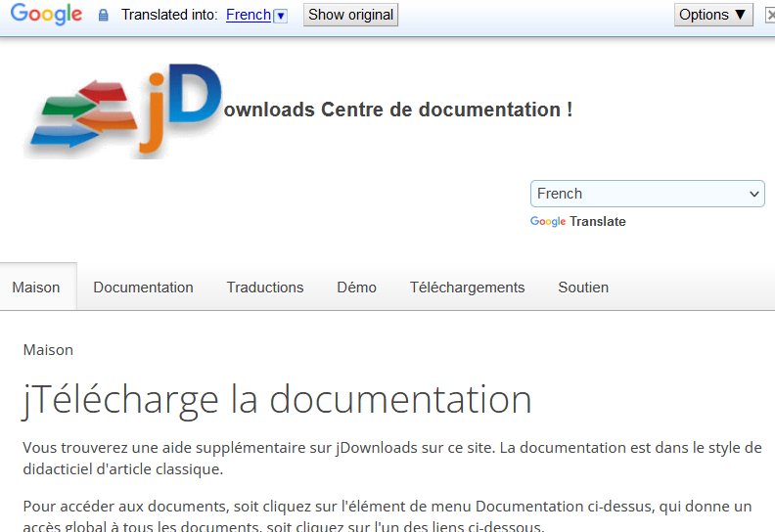775x532 pixels.
Task: Click the Google logo in translate bar
Action: 46,14
